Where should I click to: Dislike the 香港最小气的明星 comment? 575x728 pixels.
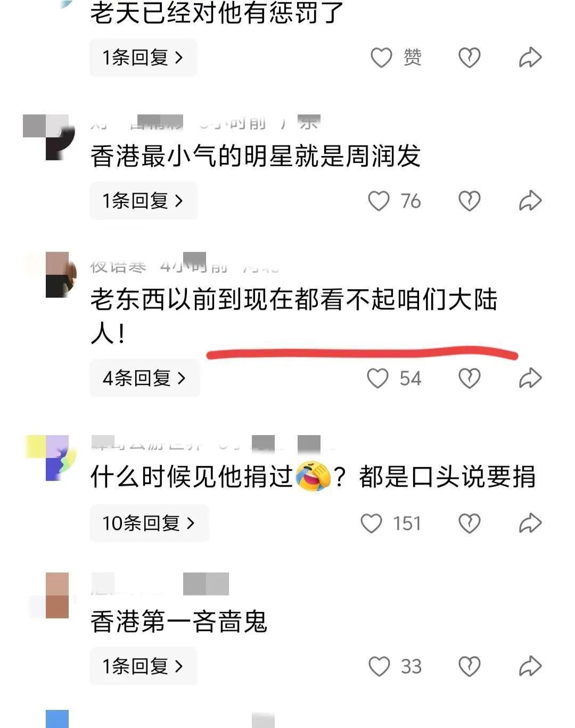470,201
